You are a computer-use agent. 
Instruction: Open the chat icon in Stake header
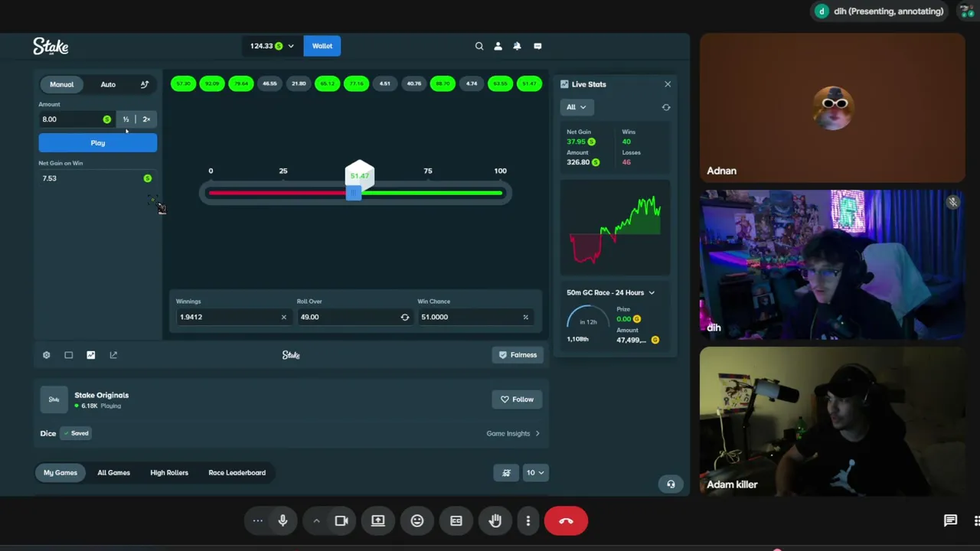pyautogui.click(x=537, y=46)
